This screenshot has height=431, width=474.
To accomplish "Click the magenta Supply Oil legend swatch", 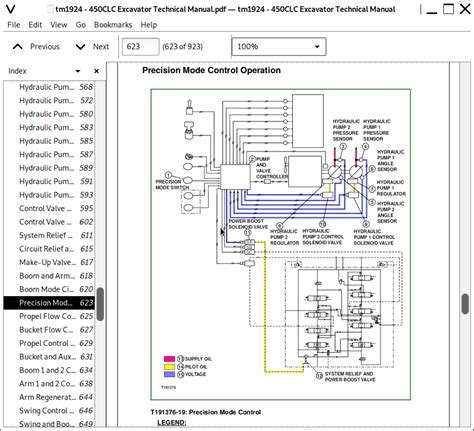I will click(x=169, y=359).
